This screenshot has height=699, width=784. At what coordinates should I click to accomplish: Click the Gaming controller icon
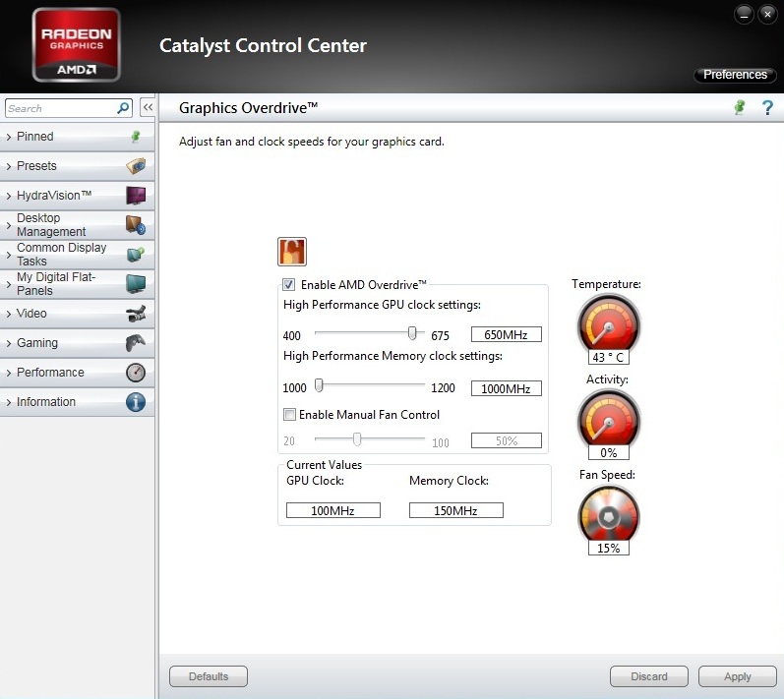coord(136,343)
